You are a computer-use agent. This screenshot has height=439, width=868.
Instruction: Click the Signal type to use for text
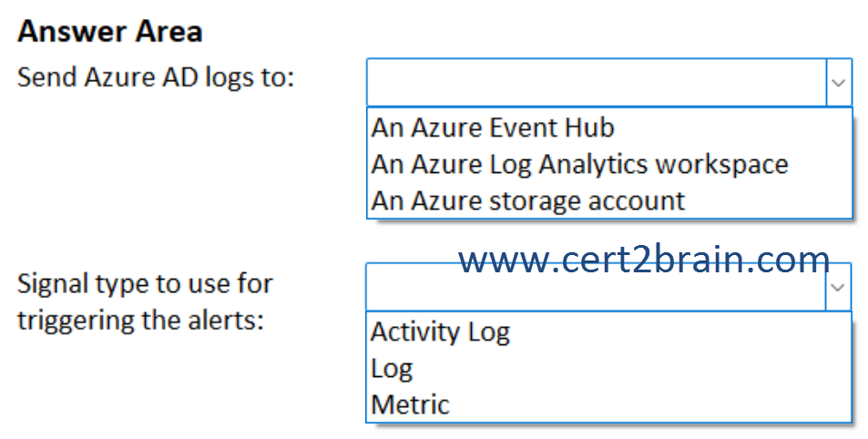pos(145,284)
